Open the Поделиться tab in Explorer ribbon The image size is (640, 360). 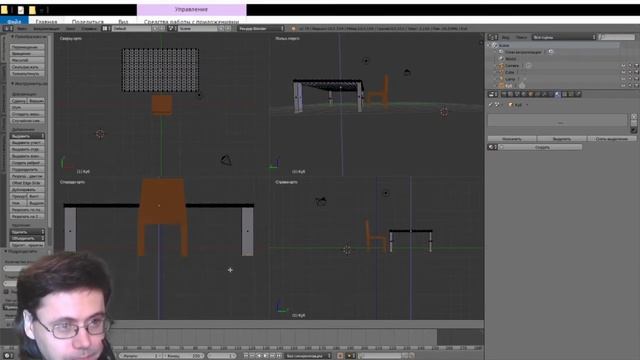[x=88, y=21]
